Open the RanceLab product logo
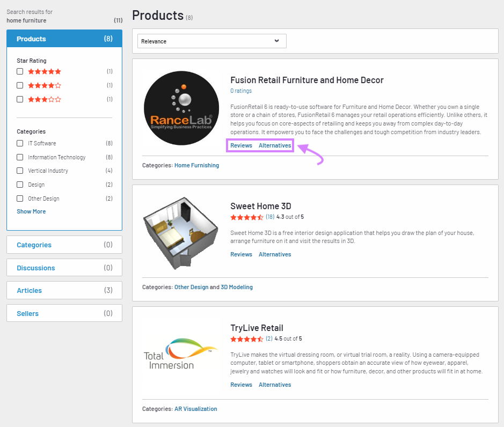Viewport: 504px width, 427px height. pyautogui.click(x=181, y=108)
